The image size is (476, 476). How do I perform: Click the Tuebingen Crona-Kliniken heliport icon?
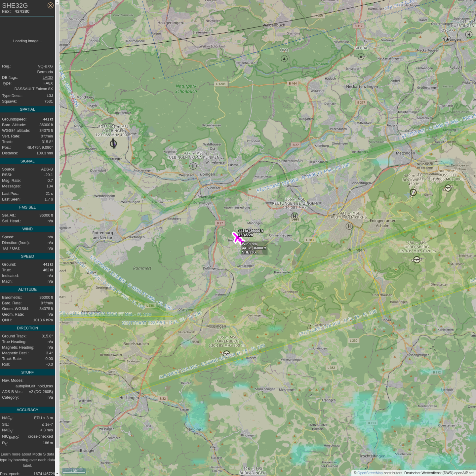(193, 166)
